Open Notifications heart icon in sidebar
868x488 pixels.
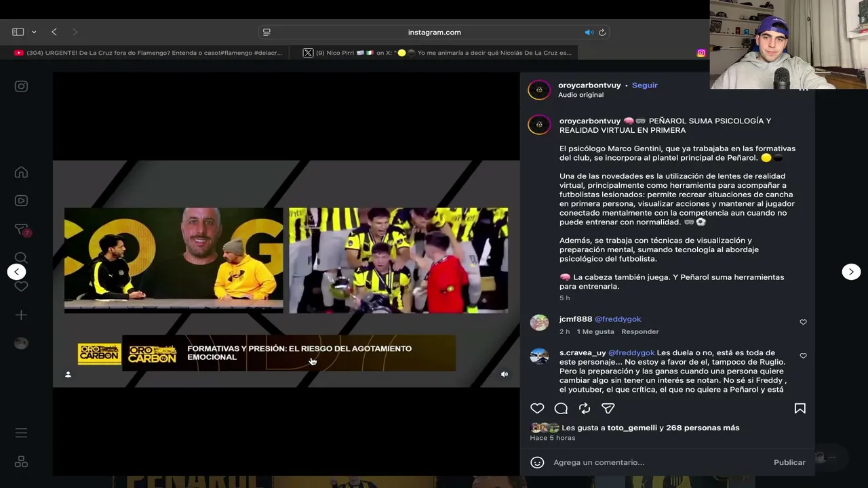[x=21, y=286]
